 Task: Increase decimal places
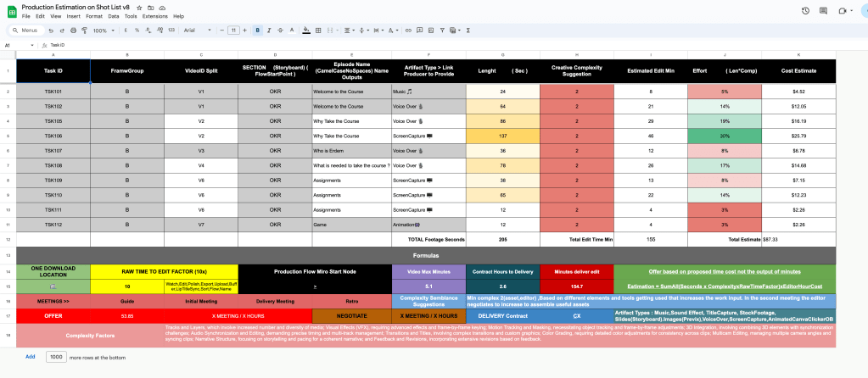click(x=159, y=31)
